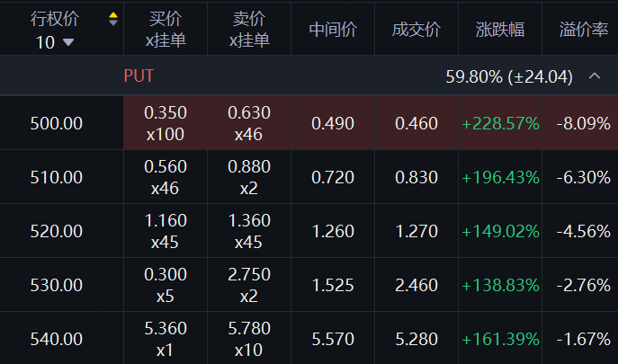This screenshot has height=364, width=618.
Task: Collapse the PUT section chevron
Action: [x=594, y=76]
